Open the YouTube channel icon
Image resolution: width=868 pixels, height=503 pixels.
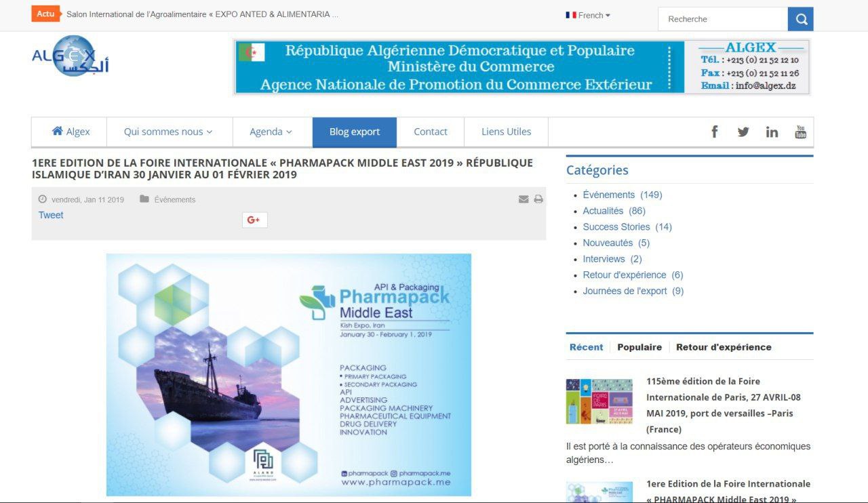point(800,132)
